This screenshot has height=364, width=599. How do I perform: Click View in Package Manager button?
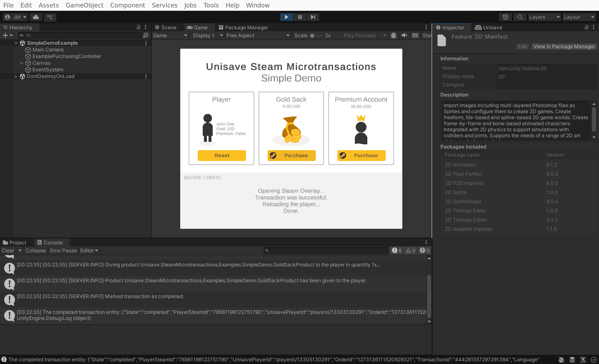tap(564, 47)
